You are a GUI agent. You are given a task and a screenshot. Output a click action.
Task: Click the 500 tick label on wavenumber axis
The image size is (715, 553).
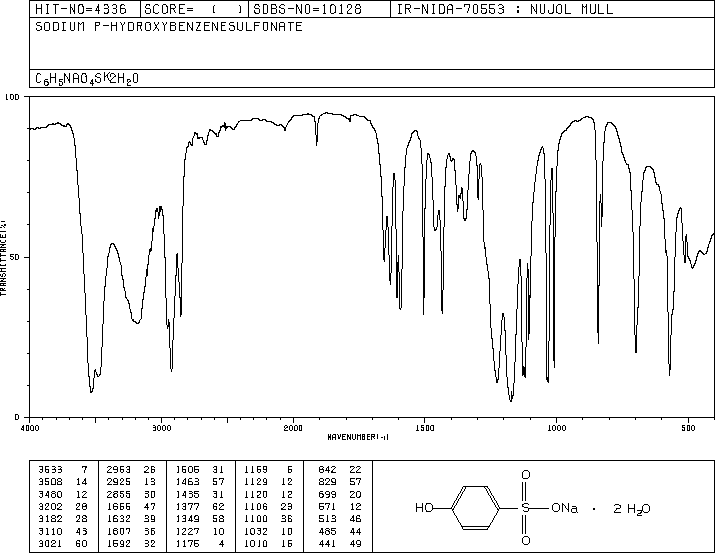[x=688, y=428]
